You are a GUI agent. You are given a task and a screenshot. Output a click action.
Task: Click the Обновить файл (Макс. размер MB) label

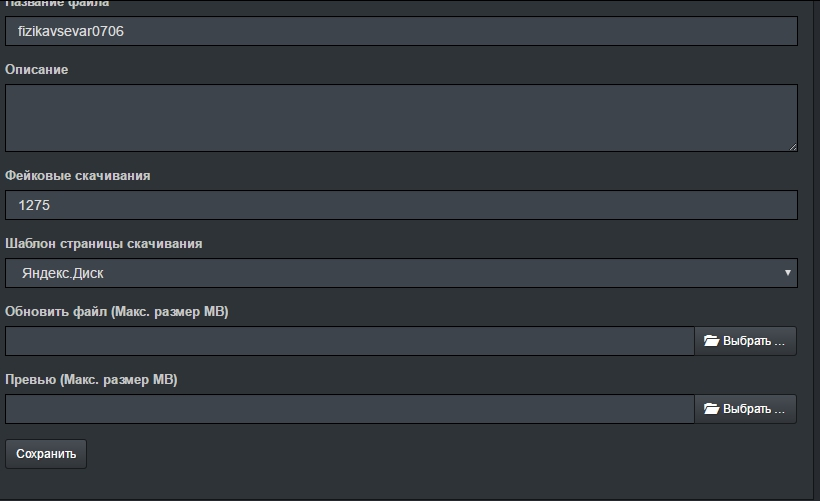coord(117,312)
